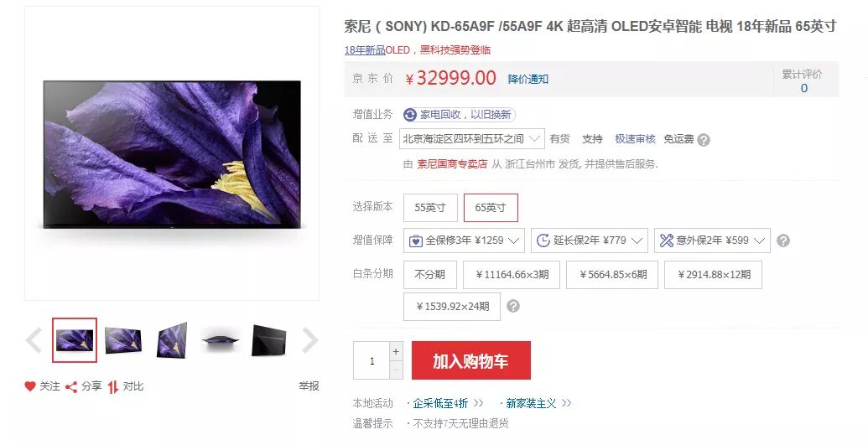Open the 降价通知 price drop alert link
This screenshot has height=445, width=868.
point(528,79)
